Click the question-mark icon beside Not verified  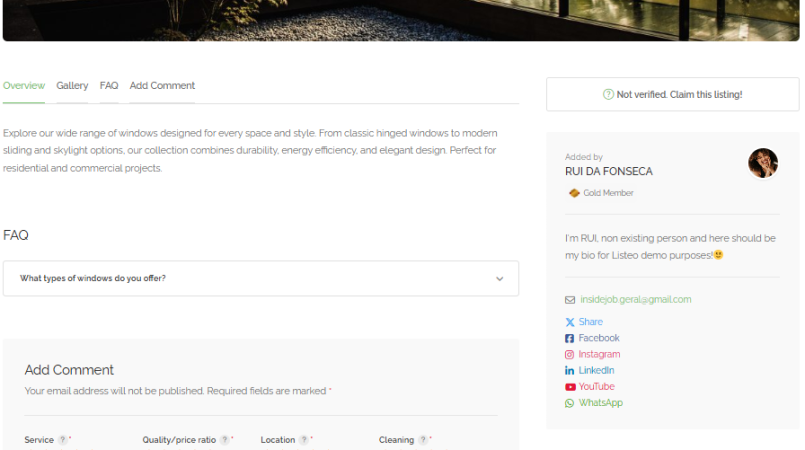click(x=608, y=95)
